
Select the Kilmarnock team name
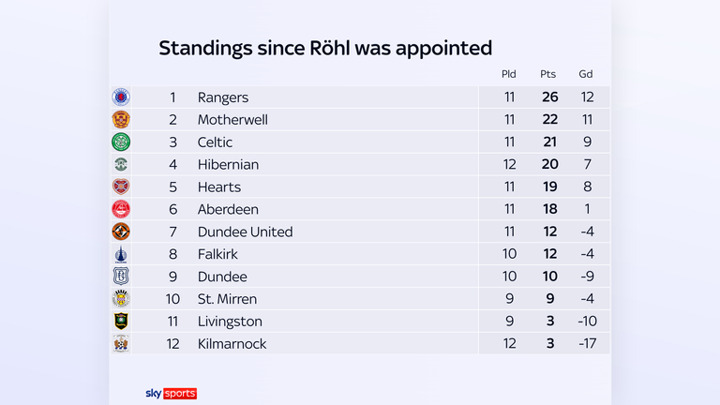pyautogui.click(x=232, y=344)
